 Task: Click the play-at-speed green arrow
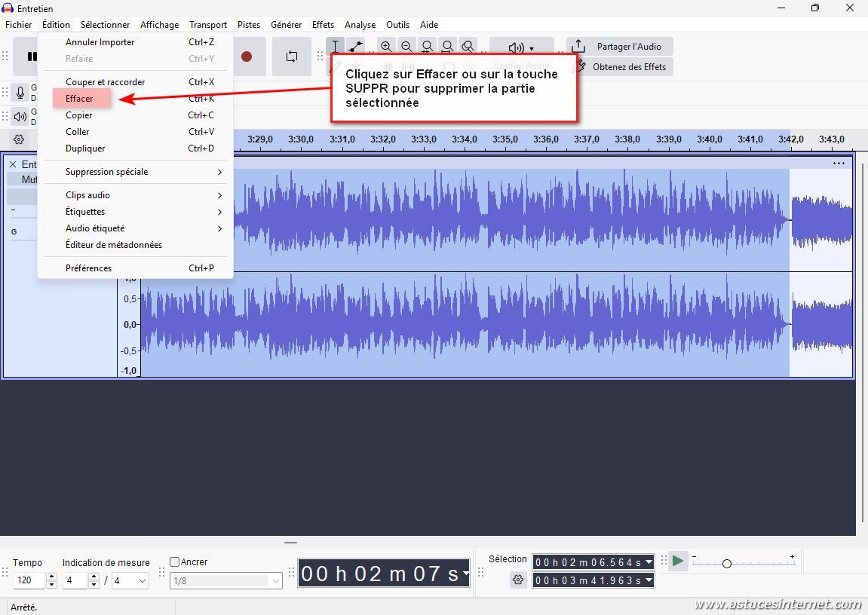[678, 561]
